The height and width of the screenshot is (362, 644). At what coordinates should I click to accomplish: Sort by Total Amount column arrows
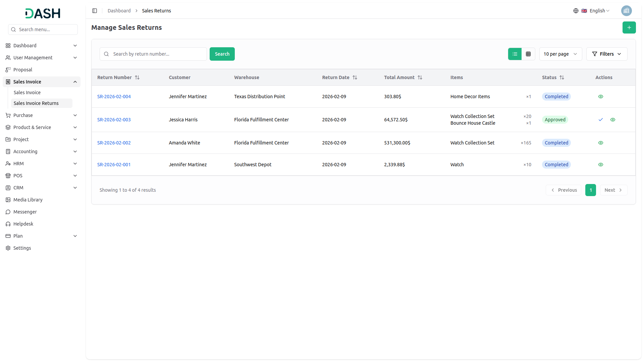tap(420, 77)
